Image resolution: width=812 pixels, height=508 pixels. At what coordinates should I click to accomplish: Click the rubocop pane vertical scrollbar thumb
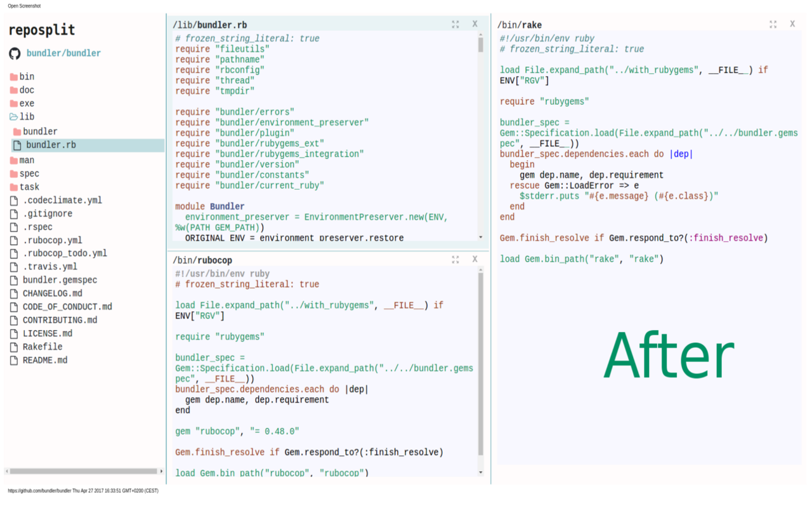click(480, 364)
